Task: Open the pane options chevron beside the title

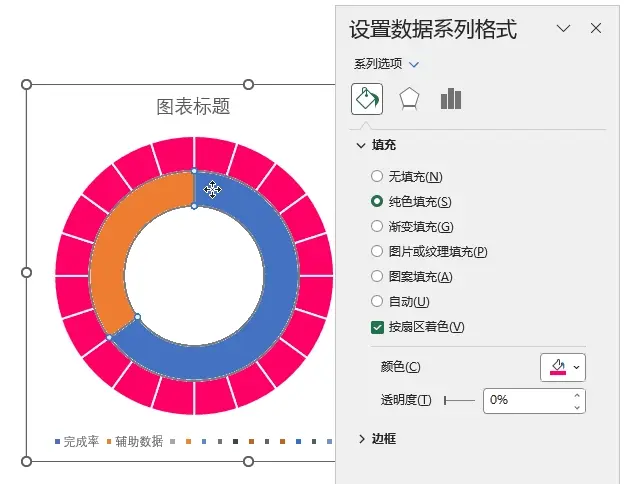Action: [563, 29]
